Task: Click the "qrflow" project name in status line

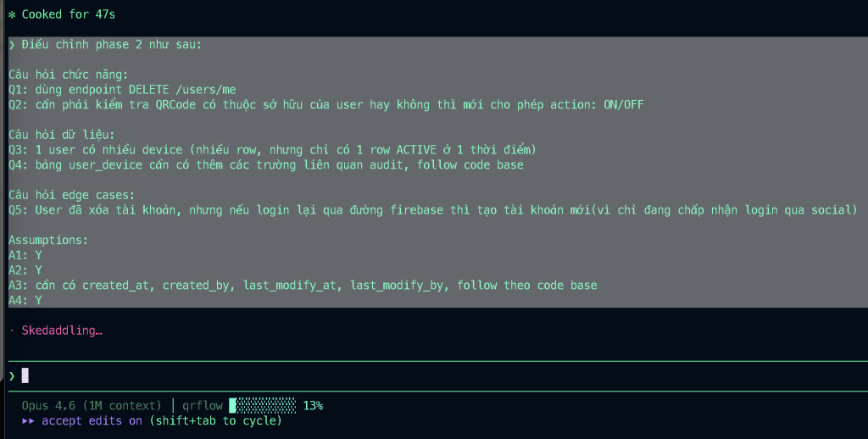Action: pos(202,406)
